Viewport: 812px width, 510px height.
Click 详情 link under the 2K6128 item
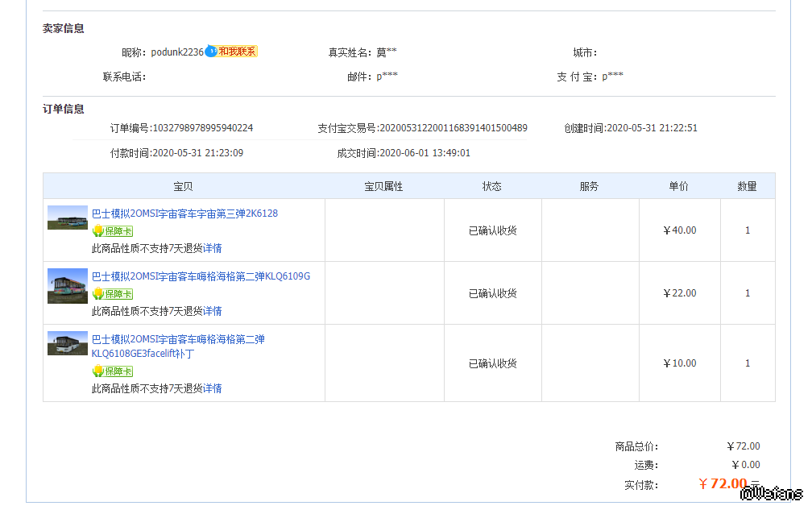tap(213, 247)
